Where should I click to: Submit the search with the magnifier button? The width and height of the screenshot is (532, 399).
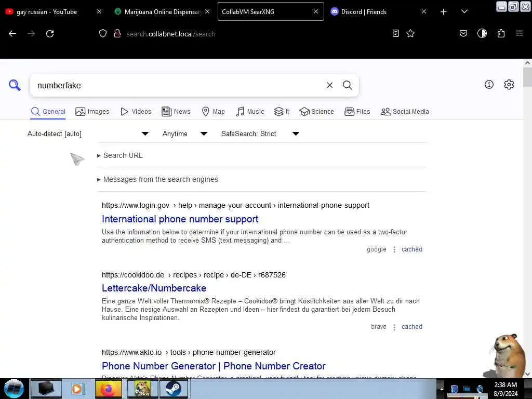(x=347, y=85)
